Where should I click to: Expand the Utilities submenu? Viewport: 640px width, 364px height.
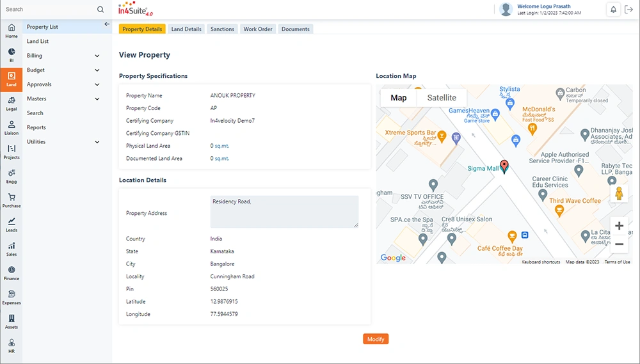pos(97,142)
